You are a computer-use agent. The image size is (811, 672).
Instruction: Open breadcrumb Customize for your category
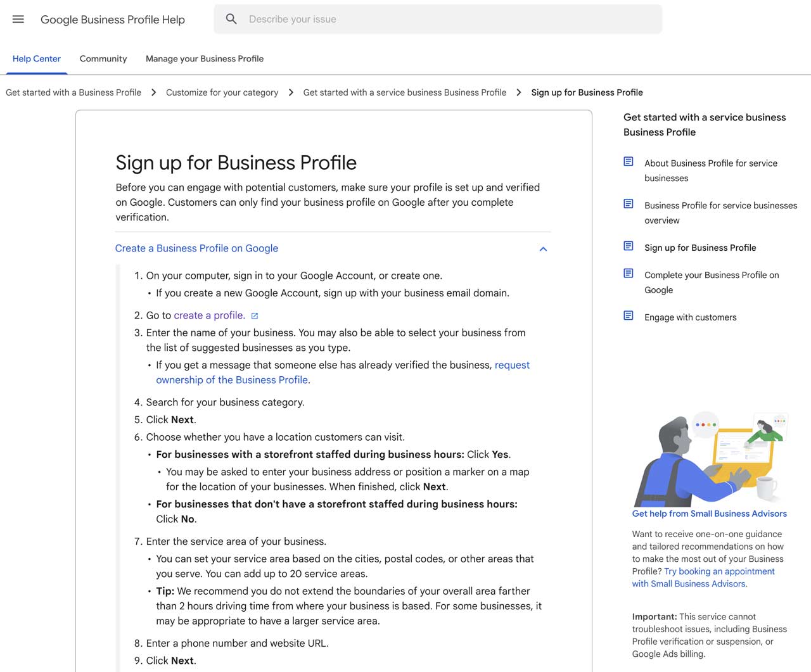pos(222,92)
